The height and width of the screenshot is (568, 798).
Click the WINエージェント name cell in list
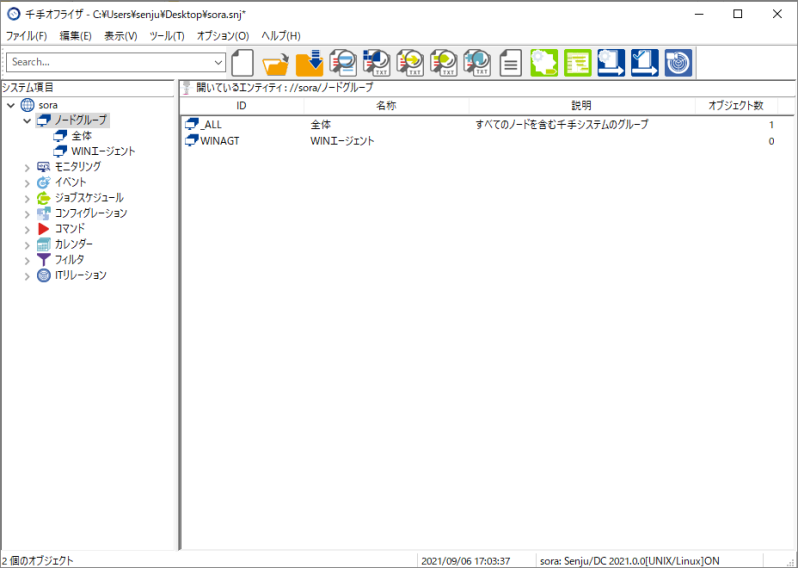342,141
